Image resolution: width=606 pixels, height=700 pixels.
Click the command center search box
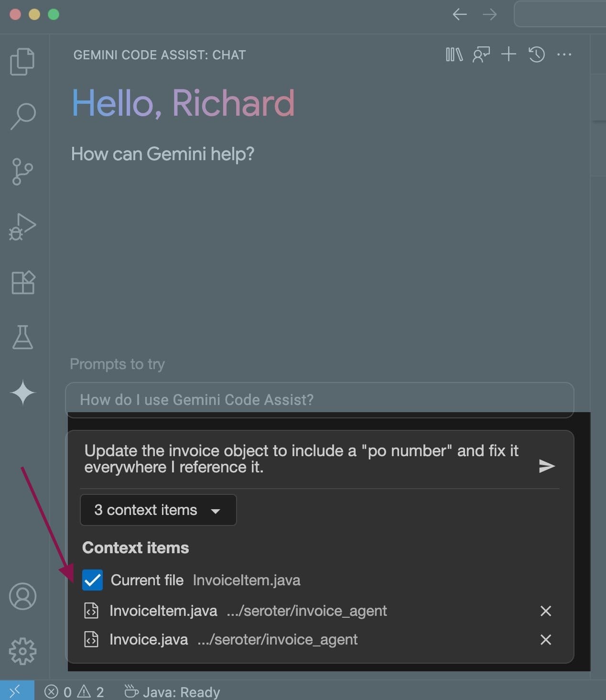(x=560, y=14)
